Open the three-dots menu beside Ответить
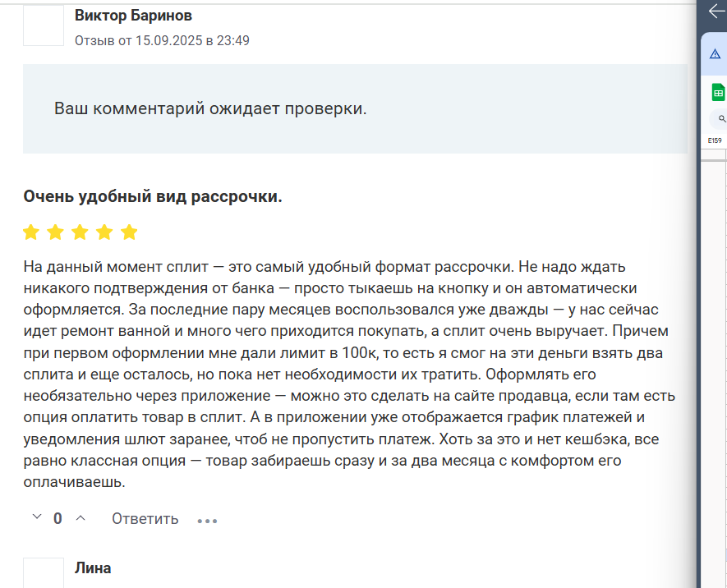 [207, 521]
